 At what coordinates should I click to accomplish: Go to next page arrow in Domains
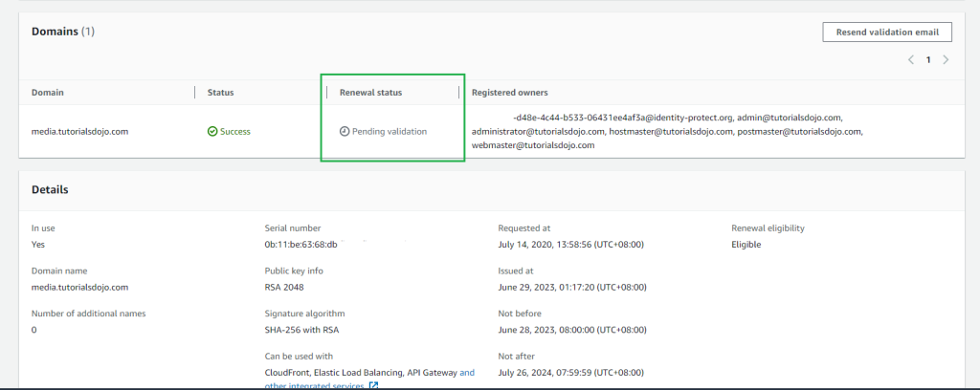coord(946,60)
